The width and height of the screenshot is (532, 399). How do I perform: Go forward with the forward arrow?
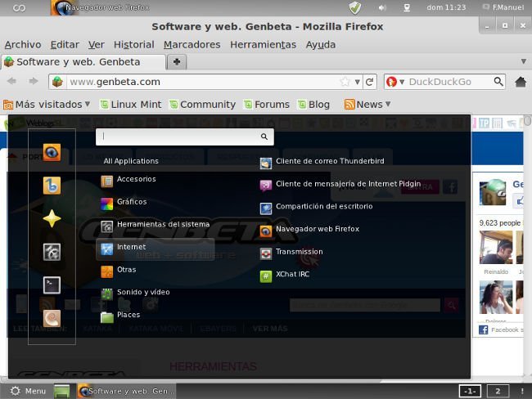(x=34, y=82)
